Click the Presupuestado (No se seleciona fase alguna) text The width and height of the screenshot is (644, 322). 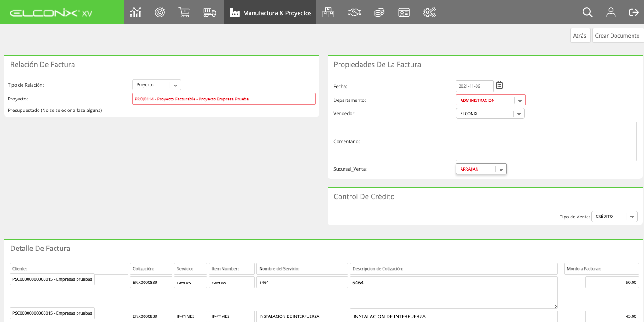[55, 110]
